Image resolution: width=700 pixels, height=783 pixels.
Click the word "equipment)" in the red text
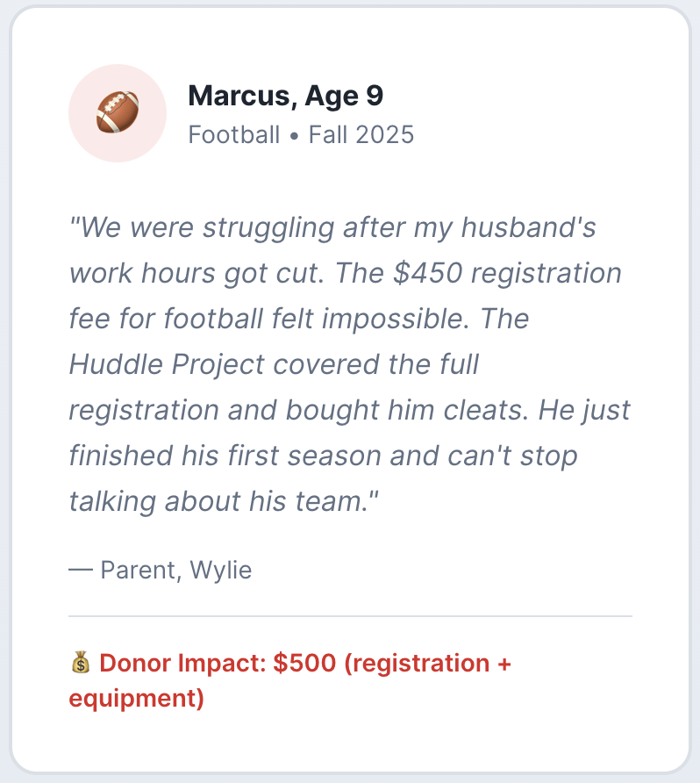click(x=136, y=699)
